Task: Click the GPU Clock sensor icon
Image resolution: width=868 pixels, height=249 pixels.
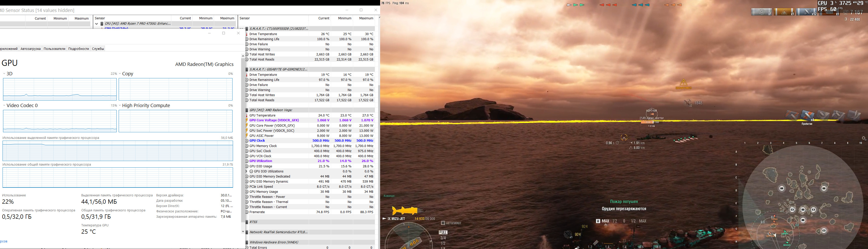Action: click(247, 141)
